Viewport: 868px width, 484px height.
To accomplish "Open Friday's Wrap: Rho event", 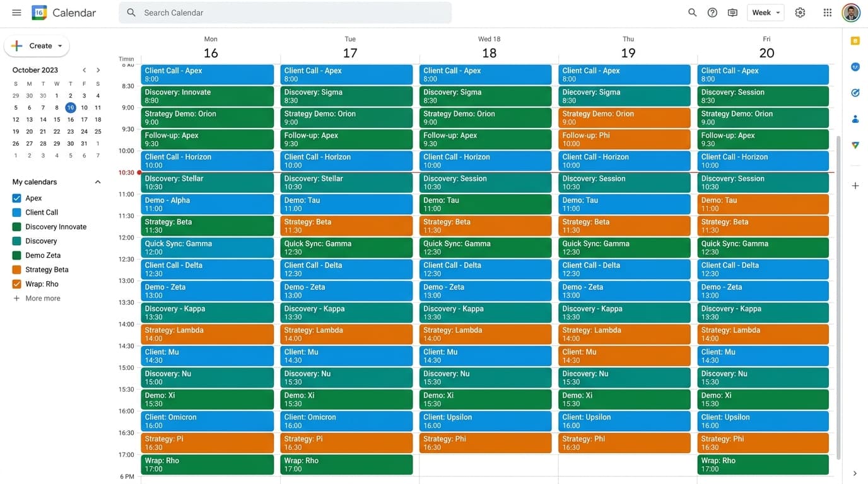I will point(763,464).
